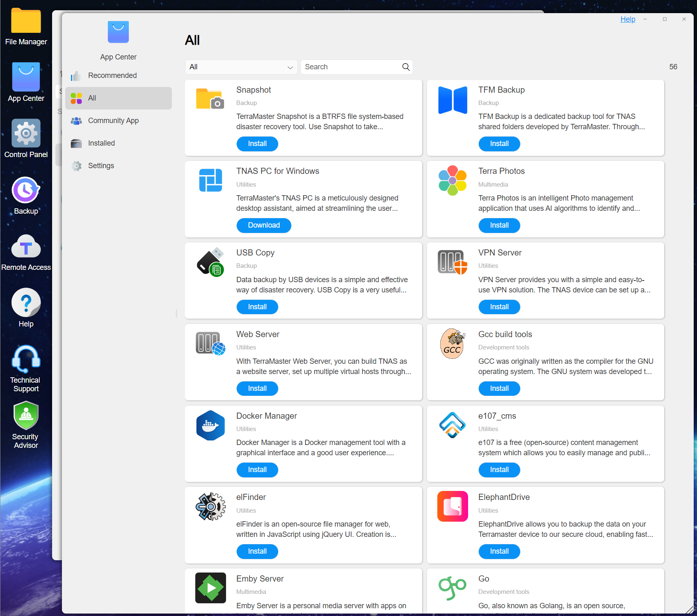697x616 pixels.
Task: Click the Web Server title
Action: [x=258, y=334]
